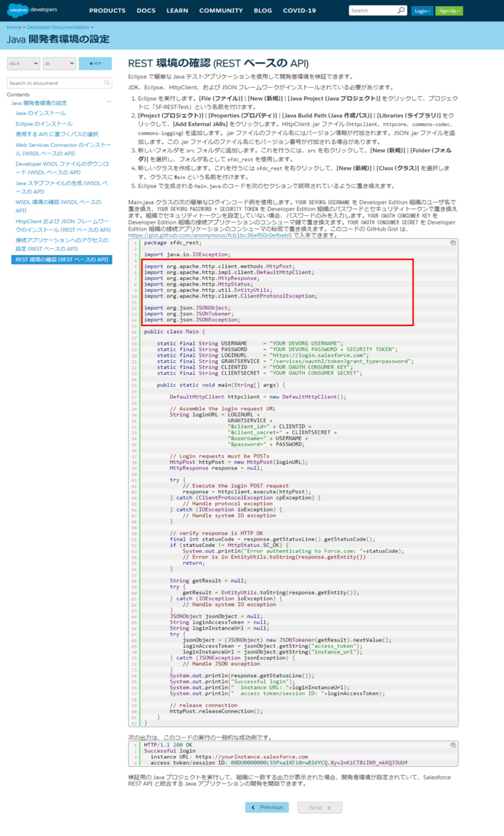Viewport: 504px width, 836px height.
Task: Click the Next page button
Action: 320,807
